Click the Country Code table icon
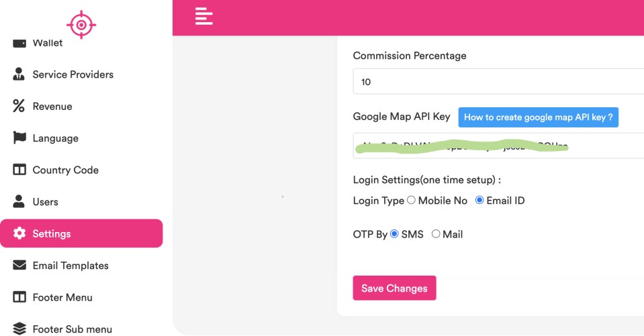 [19, 170]
